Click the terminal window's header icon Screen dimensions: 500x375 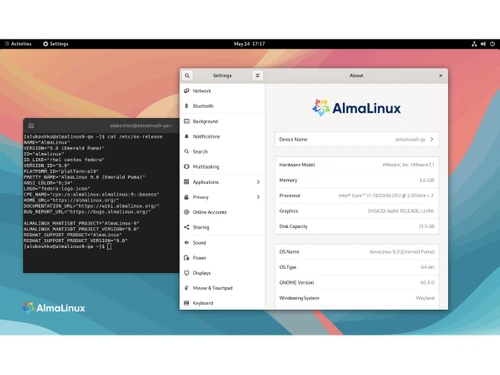[31, 126]
